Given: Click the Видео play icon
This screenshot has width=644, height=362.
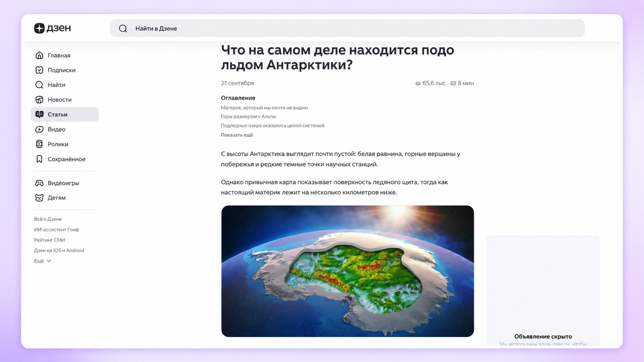Looking at the screenshot, I should coord(39,129).
